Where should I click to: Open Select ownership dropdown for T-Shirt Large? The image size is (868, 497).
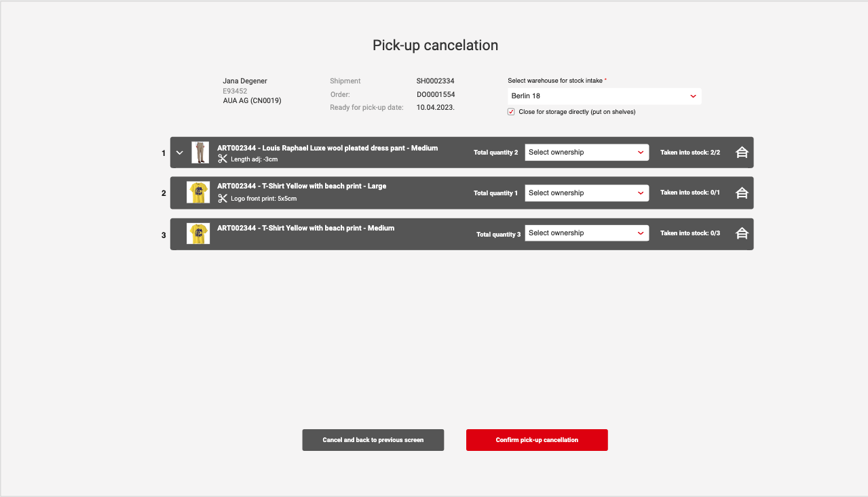(586, 193)
